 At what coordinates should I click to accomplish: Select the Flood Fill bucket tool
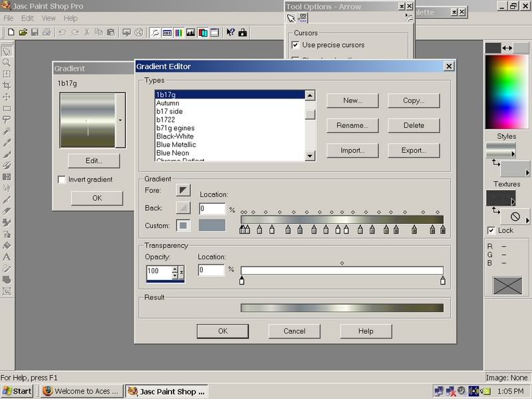point(7,245)
